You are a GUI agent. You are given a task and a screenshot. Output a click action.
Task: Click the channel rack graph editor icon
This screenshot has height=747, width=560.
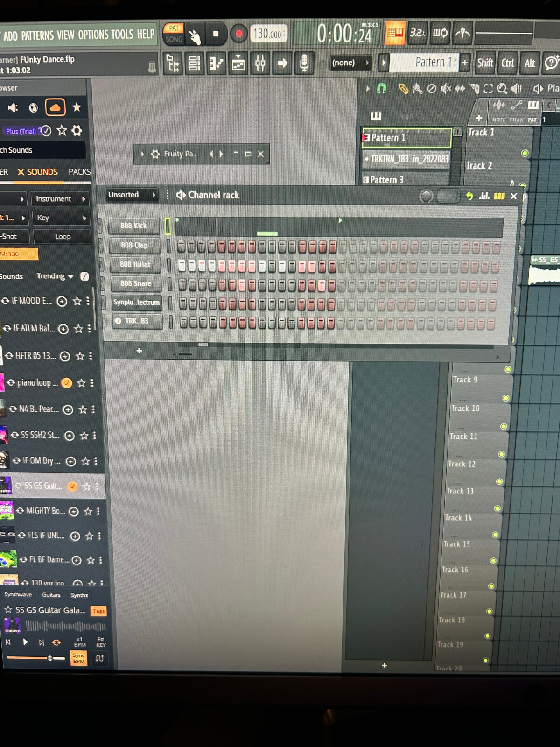(x=484, y=196)
